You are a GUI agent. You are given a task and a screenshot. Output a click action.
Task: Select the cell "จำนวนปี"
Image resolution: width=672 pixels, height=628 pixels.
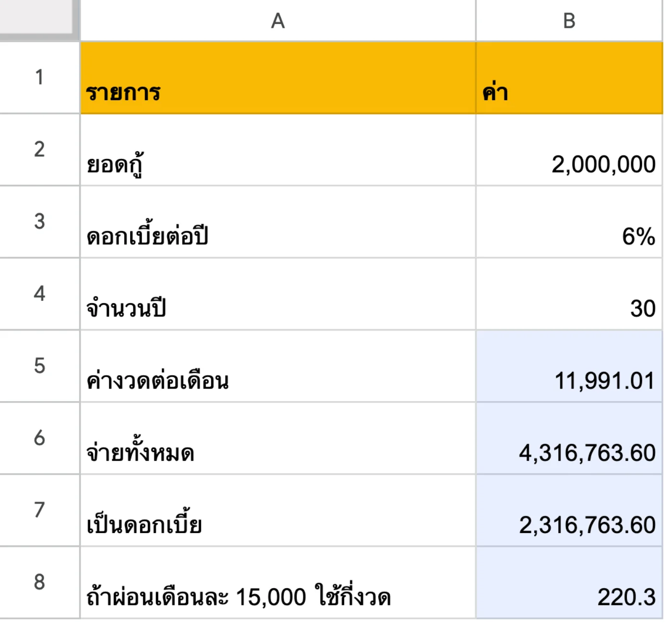[x=278, y=294]
